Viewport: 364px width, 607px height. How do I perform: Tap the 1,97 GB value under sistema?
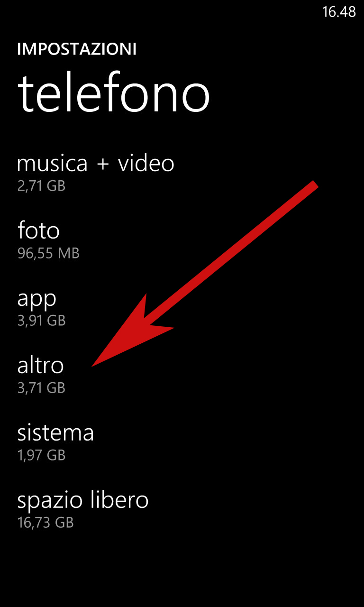[41, 455]
